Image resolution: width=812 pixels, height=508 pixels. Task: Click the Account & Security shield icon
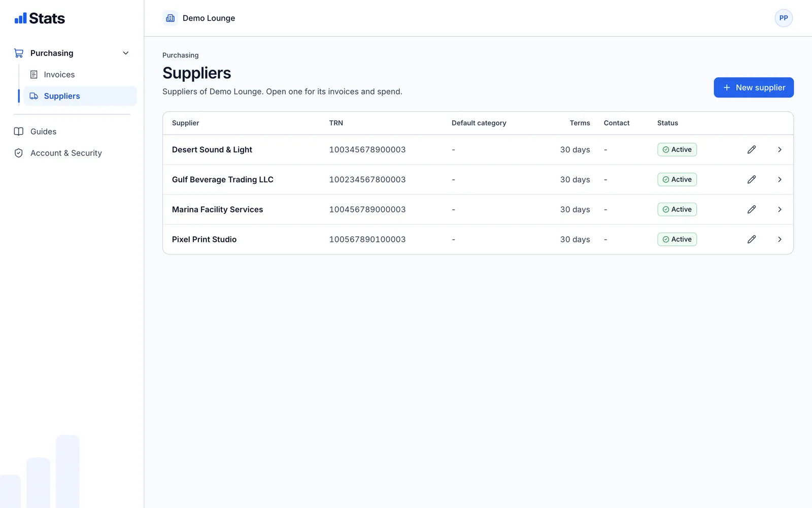click(x=19, y=153)
